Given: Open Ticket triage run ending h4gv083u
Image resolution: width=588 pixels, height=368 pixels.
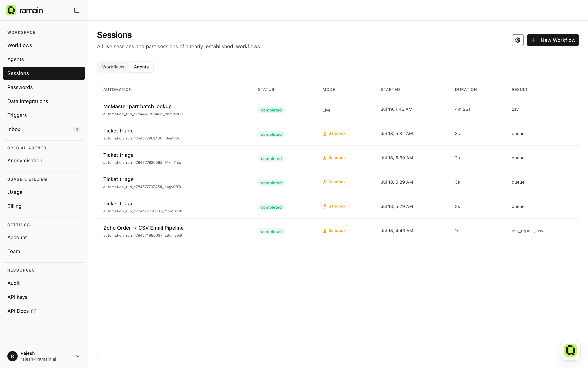Looking at the screenshot, I should click(338, 182).
